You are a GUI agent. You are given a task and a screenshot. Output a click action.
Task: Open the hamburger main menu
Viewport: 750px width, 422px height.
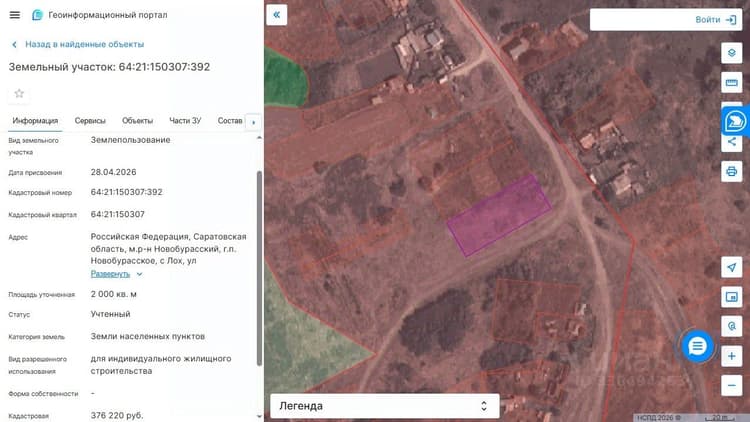click(x=15, y=15)
